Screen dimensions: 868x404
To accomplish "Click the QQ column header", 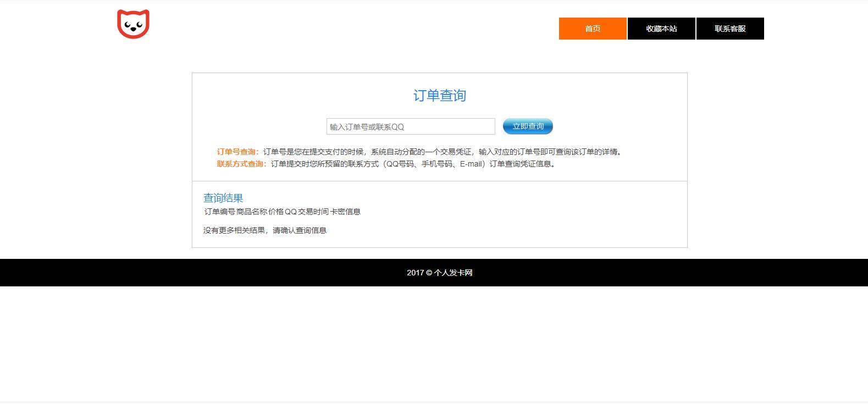I will click(x=290, y=212).
